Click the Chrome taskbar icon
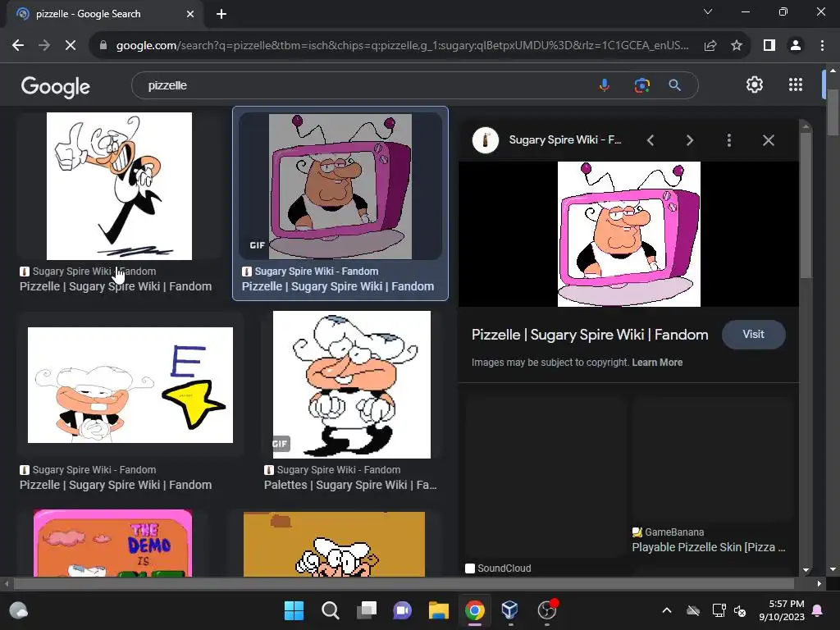 (x=475, y=610)
